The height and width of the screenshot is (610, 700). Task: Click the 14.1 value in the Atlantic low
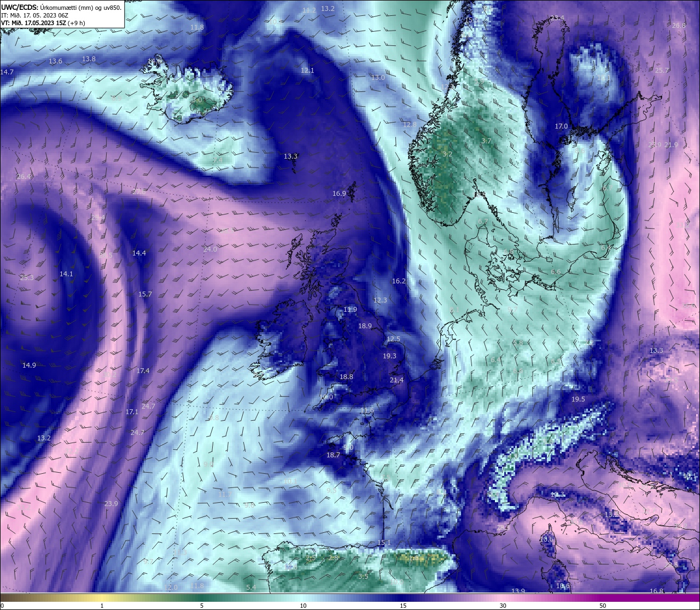[66, 274]
